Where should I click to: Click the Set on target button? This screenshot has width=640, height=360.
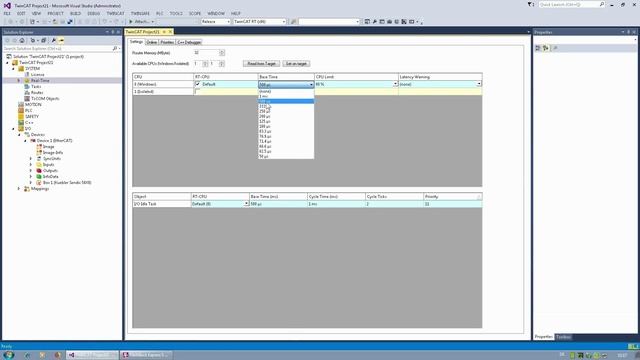click(x=296, y=64)
